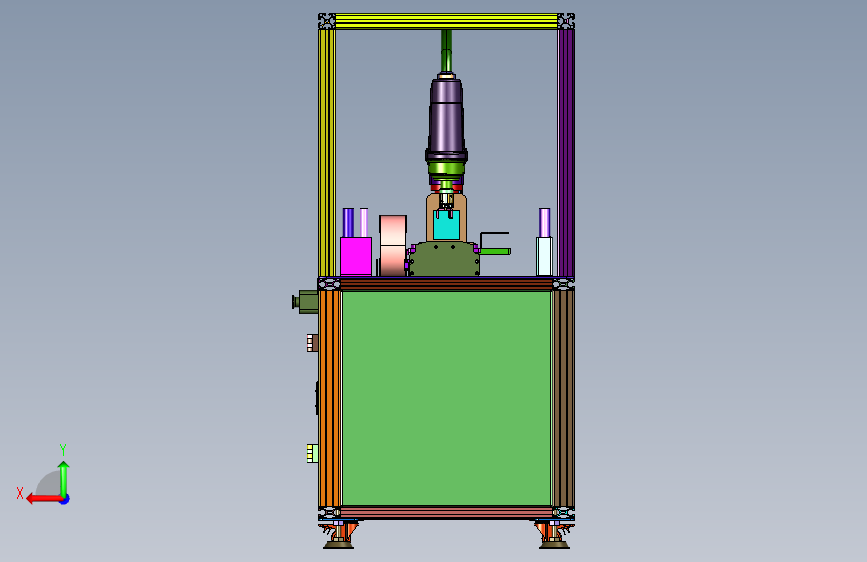867x562 pixels.
Task: Select the pink roll beside magenta block
Action: 393,246
